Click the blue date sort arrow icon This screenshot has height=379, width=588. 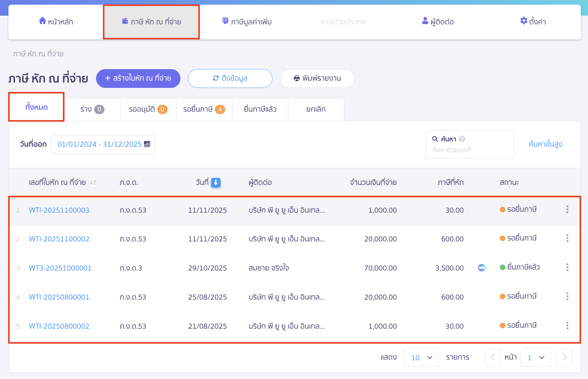pyautogui.click(x=216, y=183)
